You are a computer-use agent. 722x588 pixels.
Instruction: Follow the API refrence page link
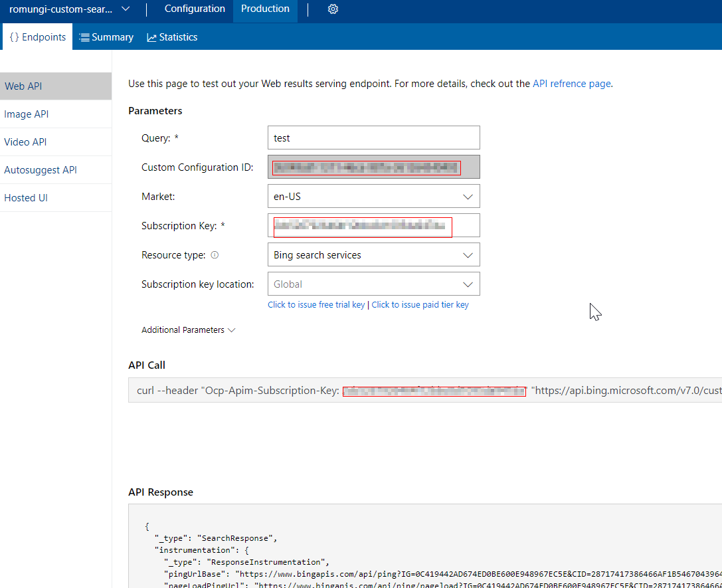pos(572,84)
